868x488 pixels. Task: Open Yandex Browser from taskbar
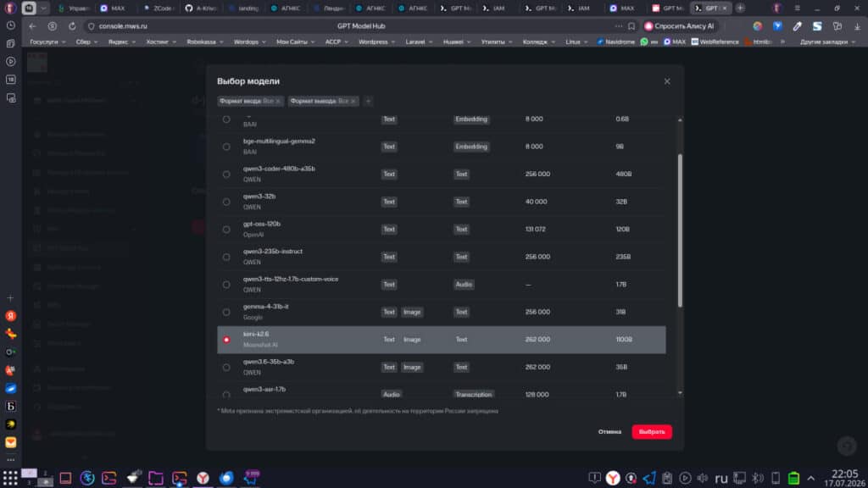pos(203,478)
